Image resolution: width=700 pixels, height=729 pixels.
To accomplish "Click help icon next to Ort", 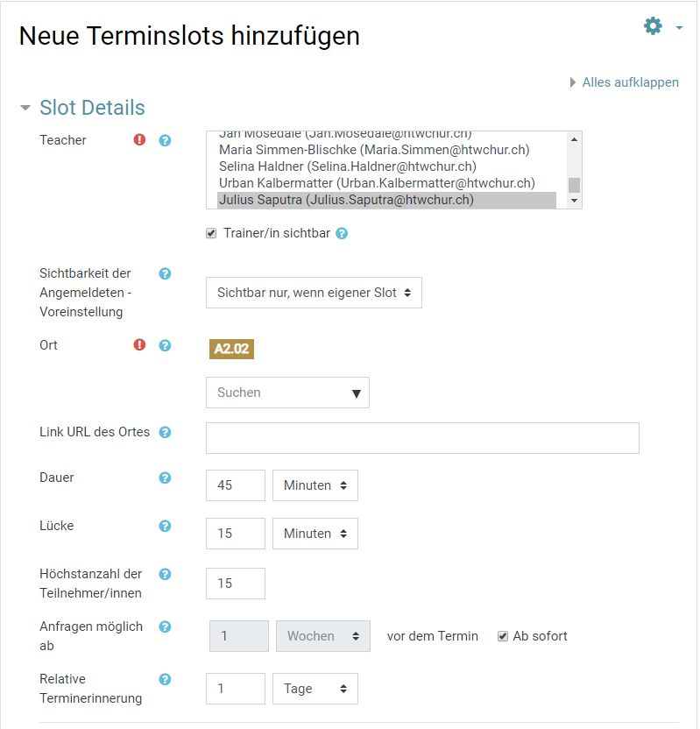I will 165,345.
